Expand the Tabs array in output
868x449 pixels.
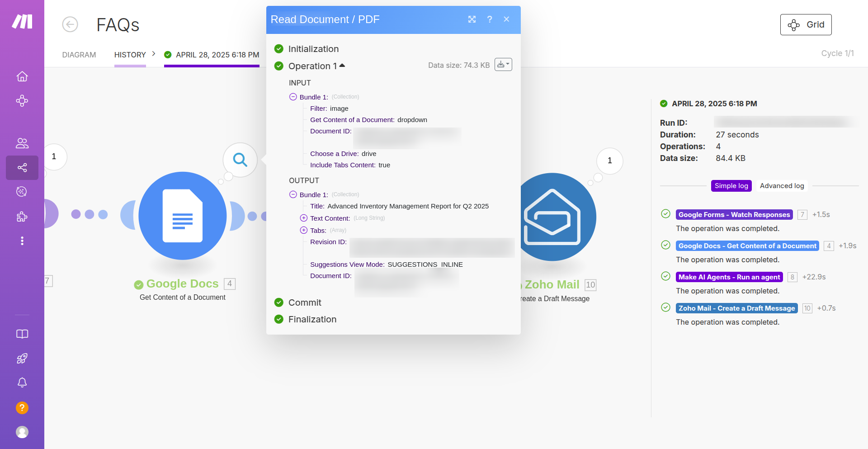coord(304,230)
